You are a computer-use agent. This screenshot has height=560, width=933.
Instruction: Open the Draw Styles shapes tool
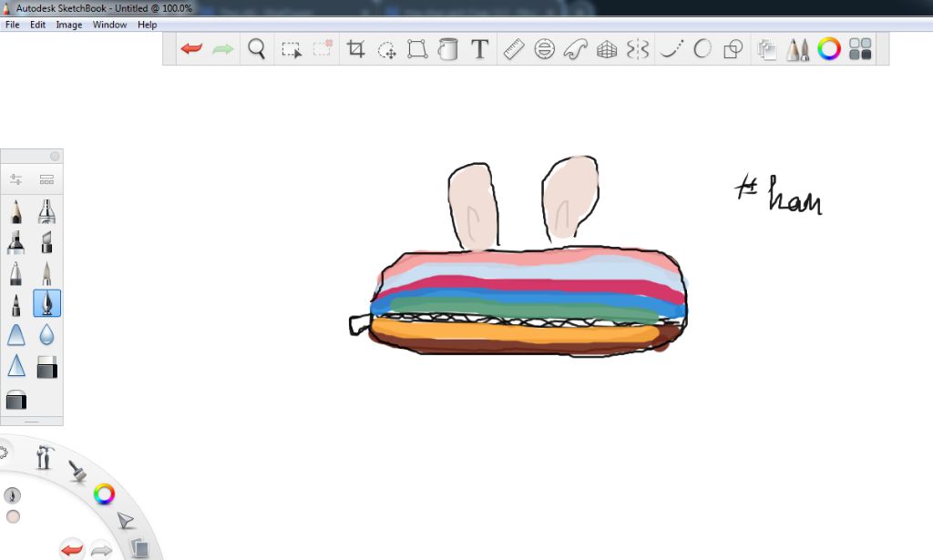coord(733,49)
